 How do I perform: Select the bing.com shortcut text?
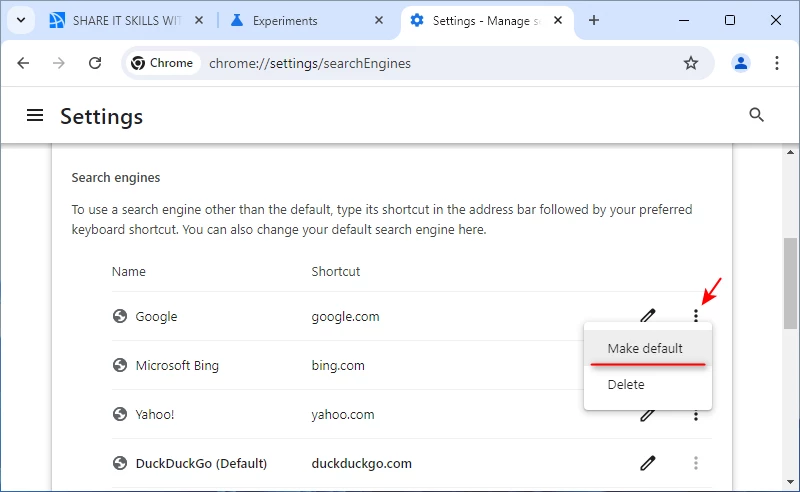[x=338, y=365]
